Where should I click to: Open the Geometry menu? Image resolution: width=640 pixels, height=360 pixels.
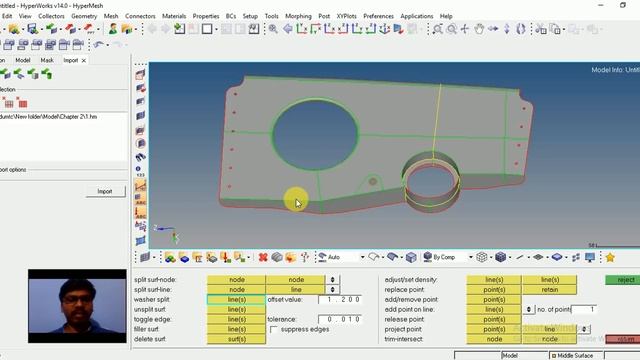point(84,16)
